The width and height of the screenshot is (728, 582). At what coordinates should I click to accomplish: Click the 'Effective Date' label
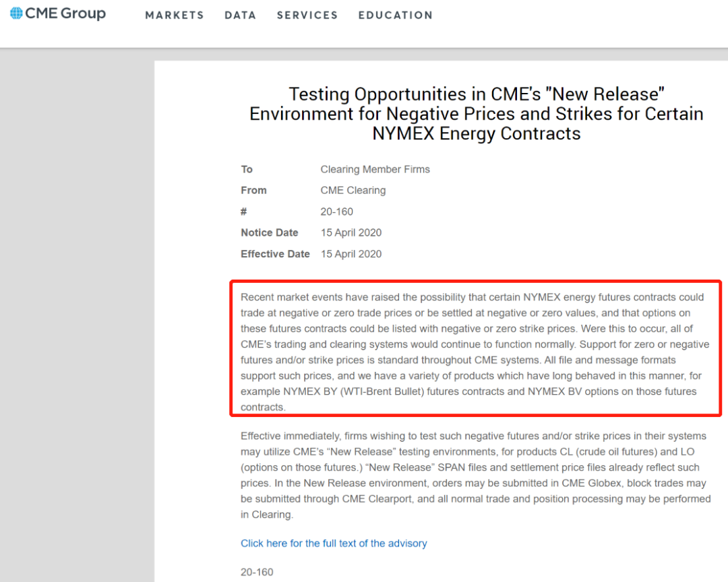(x=275, y=254)
